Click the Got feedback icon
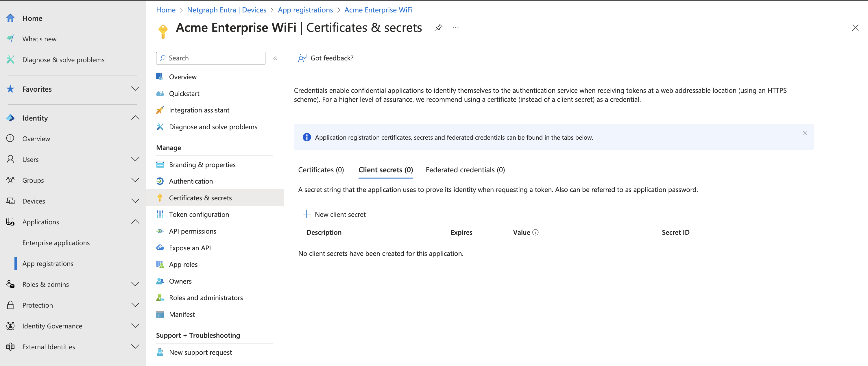Screen dimensions: 868x366 click(x=302, y=58)
